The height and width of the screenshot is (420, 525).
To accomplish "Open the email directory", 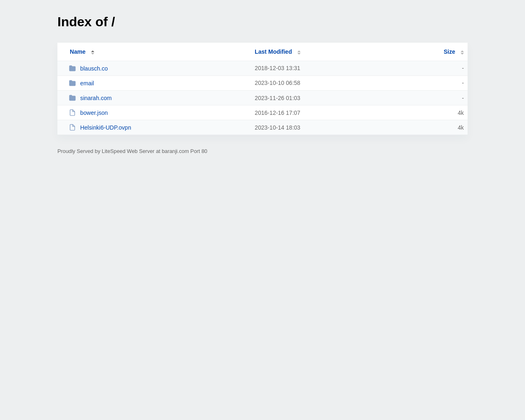I will click(87, 83).
